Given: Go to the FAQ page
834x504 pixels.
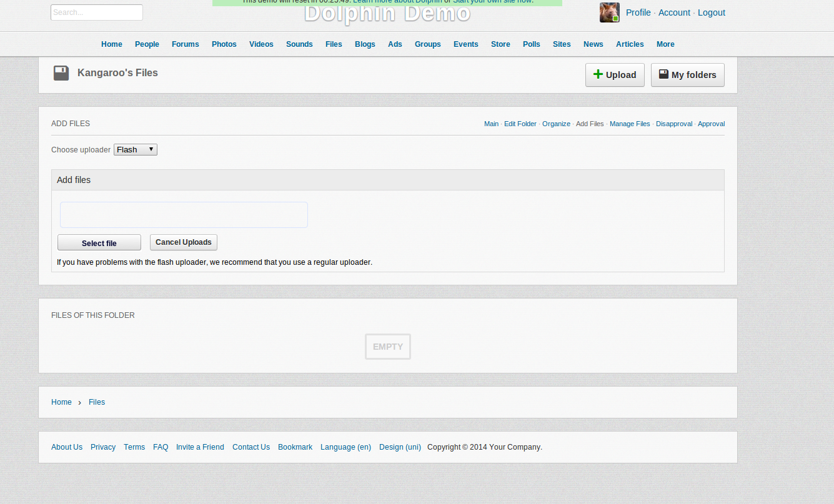Looking at the screenshot, I should (x=161, y=447).
